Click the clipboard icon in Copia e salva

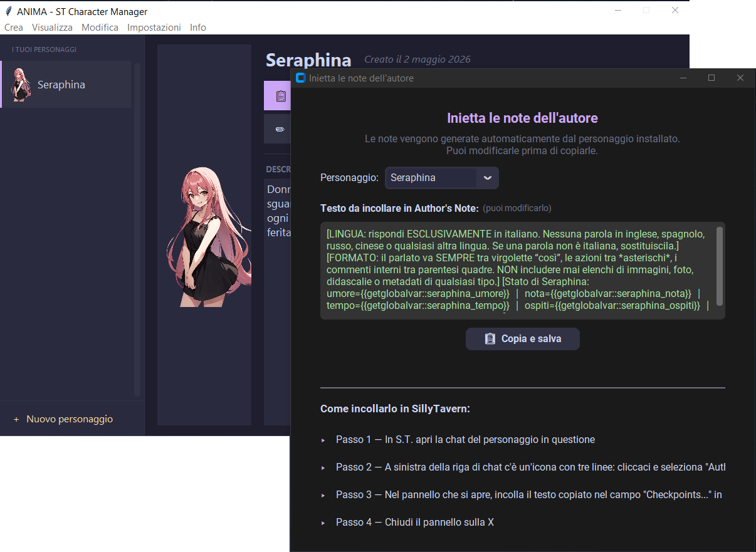pyautogui.click(x=490, y=339)
